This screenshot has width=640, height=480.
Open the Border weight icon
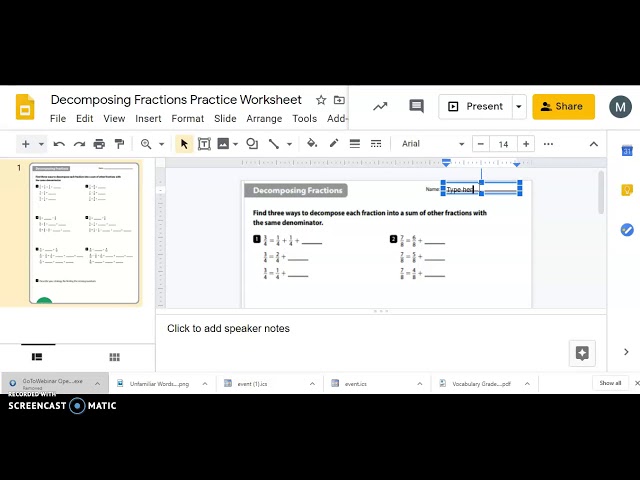tap(355, 144)
